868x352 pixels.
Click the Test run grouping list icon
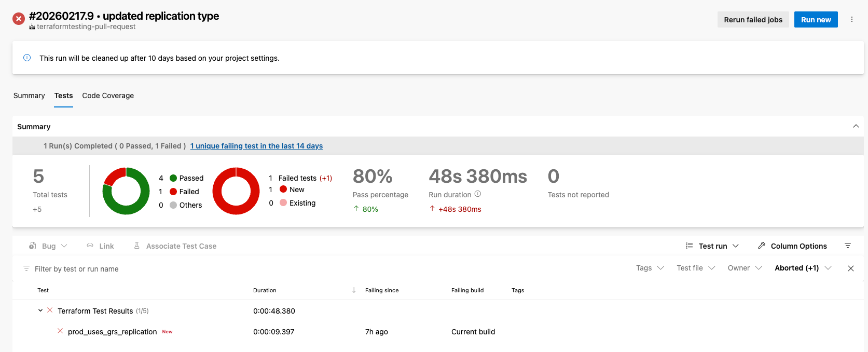click(689, 246)
